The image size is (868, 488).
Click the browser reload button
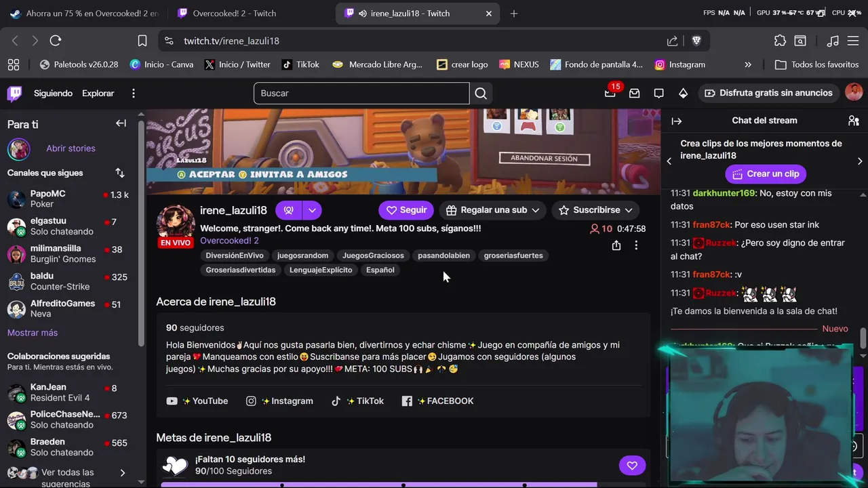pyautogui.click(x=56, y=41)
